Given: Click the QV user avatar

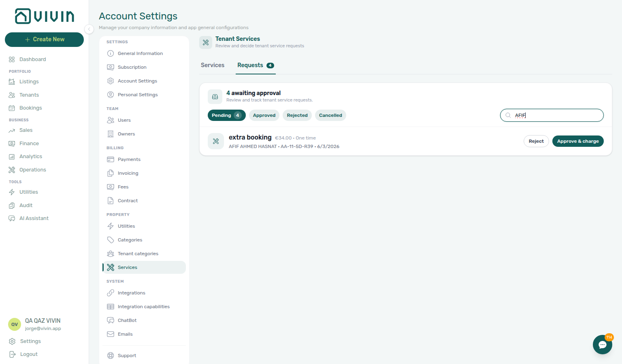Looking at the screenshot, I should coord(15,324).
